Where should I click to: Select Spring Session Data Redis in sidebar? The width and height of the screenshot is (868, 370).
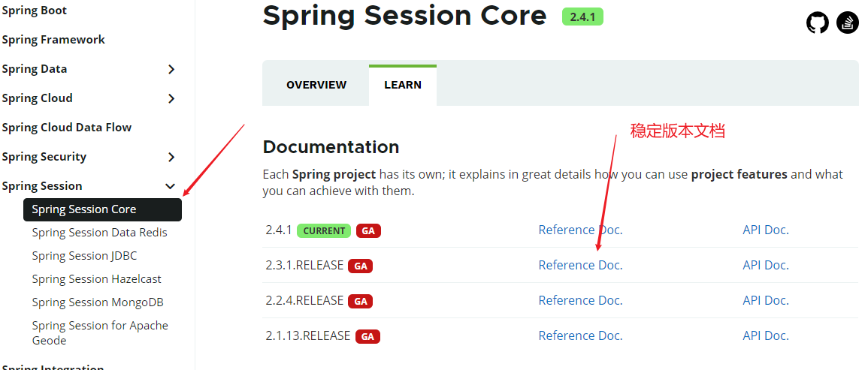pos(100,233)
